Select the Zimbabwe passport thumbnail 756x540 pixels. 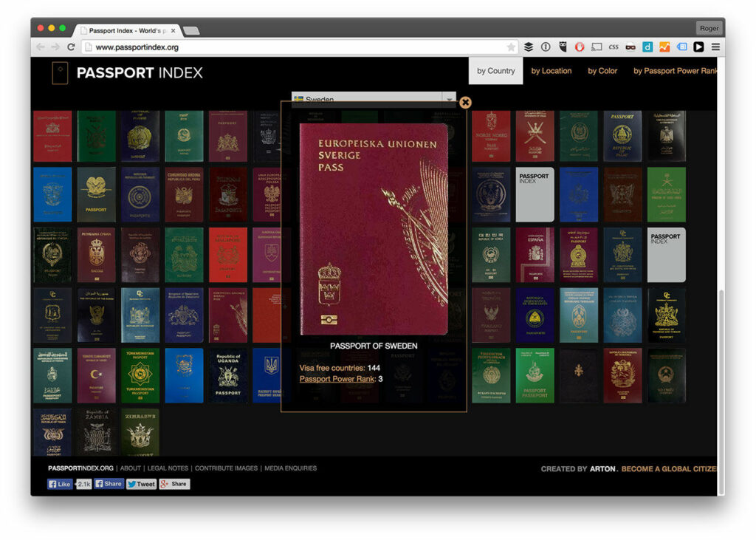coord(140,432)
